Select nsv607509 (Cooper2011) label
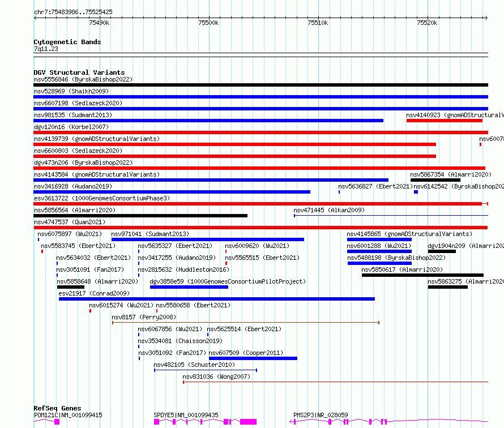The height and width of the screenshot is (428, 504). point(246,353)
